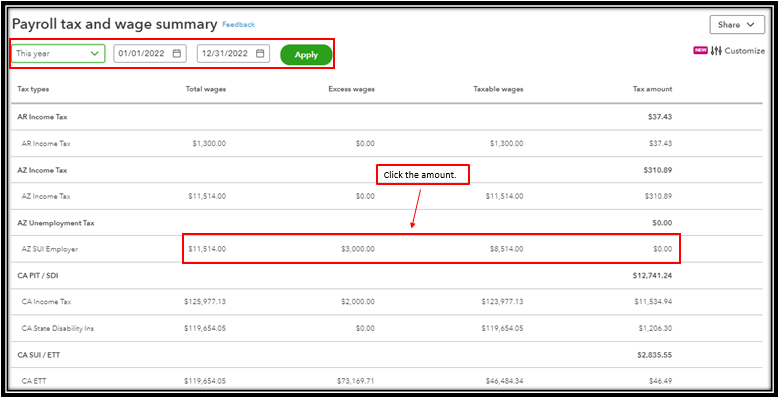Image resolution: width=779 pixels, height=399 pixels.
Task: Click AZ SUI Employer tax amount $0.00
Action: pos(663,249)
